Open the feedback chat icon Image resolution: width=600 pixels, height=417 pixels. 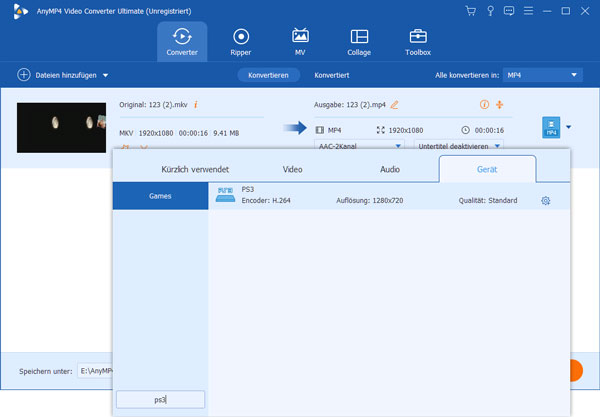(x=509, y=11)
